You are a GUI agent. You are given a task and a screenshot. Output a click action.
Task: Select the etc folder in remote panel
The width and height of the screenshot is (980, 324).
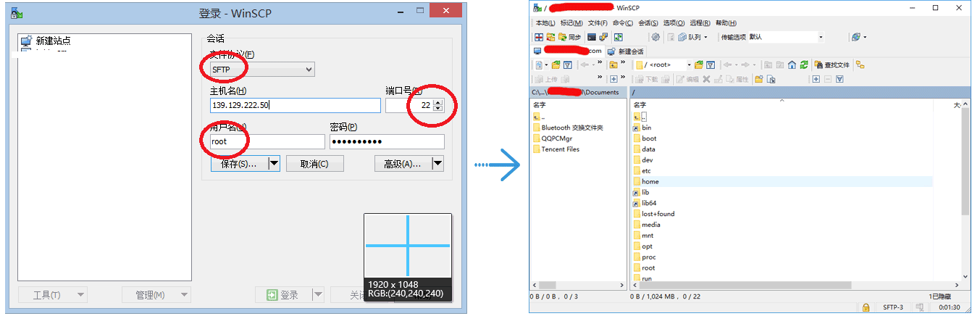(x=646, y=171)
